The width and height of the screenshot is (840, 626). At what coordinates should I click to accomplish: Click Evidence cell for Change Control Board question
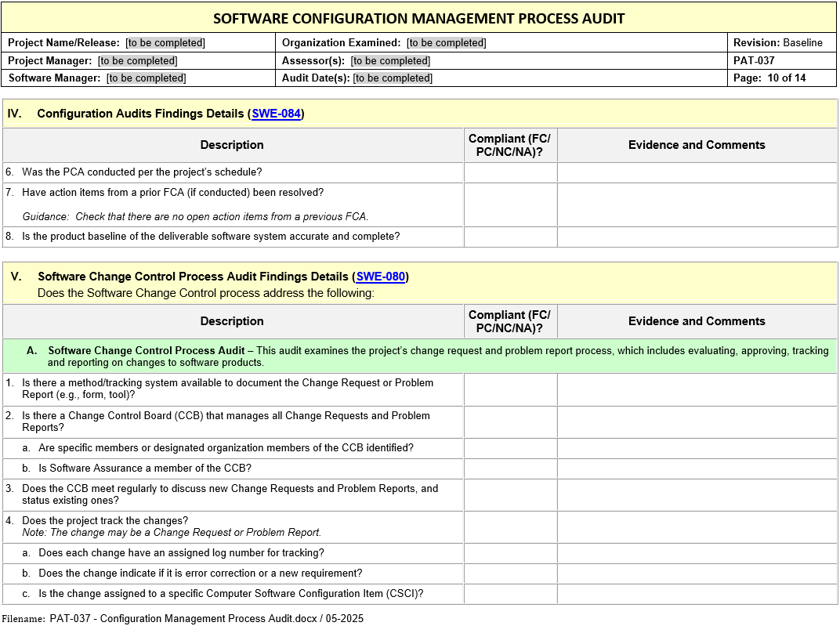coord(697,422)
